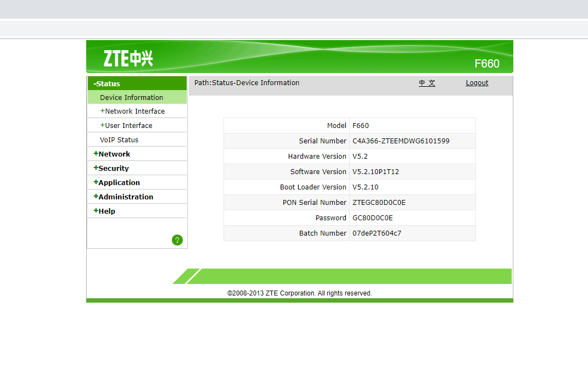Viewport: 588px width, 368px height.
Task: Open the VoIP Status page
Action: (x=119, y=140)
